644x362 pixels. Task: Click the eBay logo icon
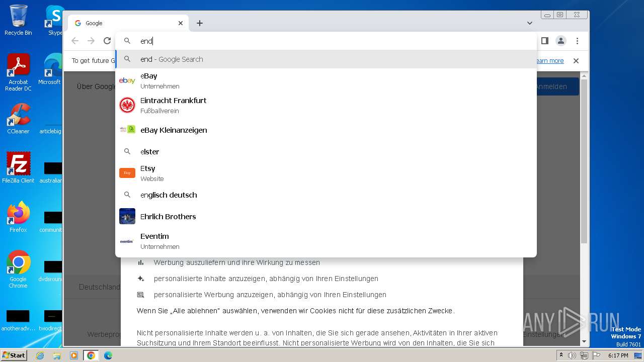click(x=127, y=80)
